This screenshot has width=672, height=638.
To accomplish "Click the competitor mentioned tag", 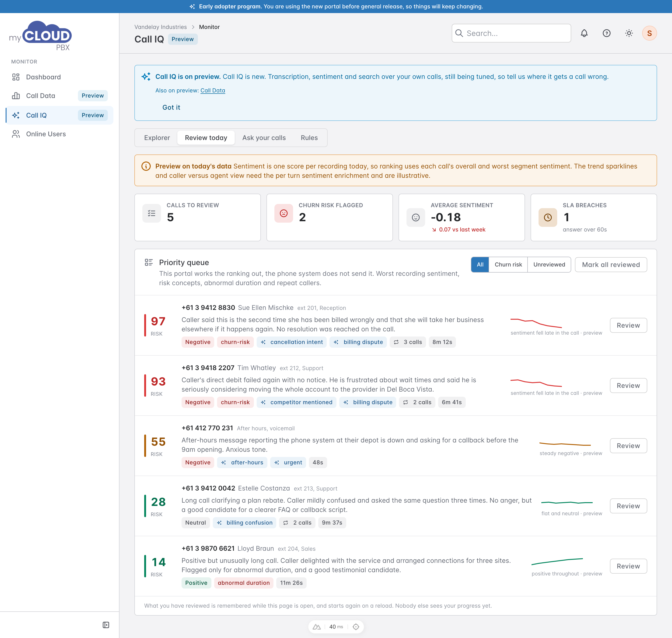I will point(297,402).
